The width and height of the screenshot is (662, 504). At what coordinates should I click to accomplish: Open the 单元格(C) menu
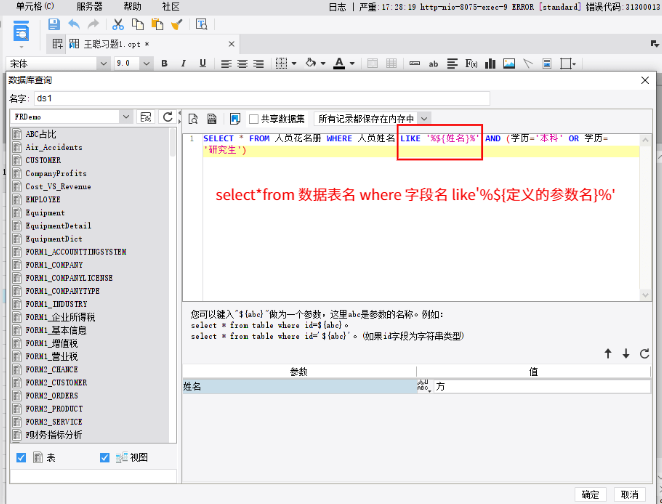(35, 6)
